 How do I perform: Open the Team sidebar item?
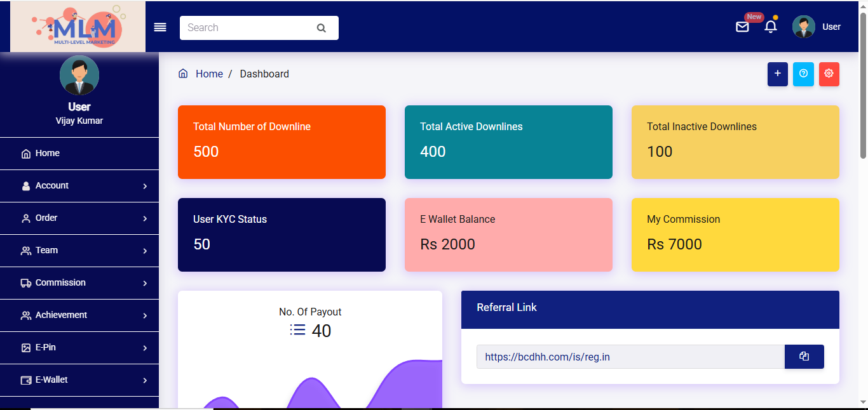tap(79, 250)
